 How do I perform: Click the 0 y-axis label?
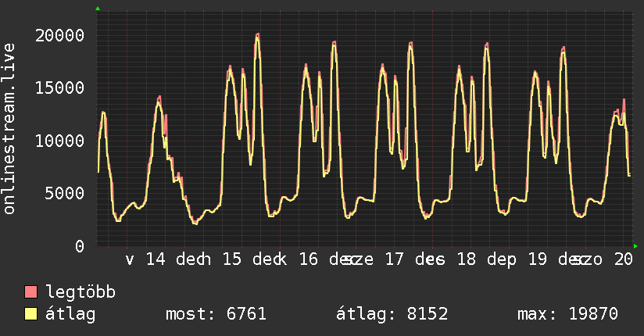pyautogui.click(x=80, y=246)
